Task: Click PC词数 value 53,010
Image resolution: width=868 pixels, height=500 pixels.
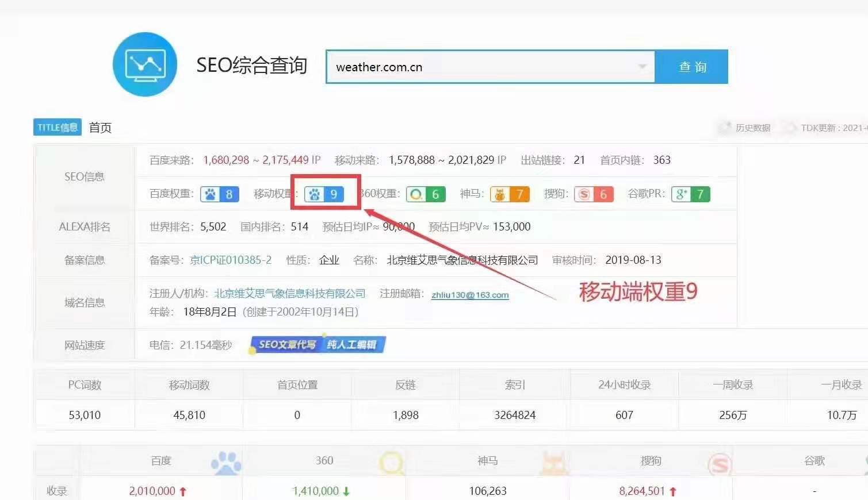Action: tap(85, 415)
